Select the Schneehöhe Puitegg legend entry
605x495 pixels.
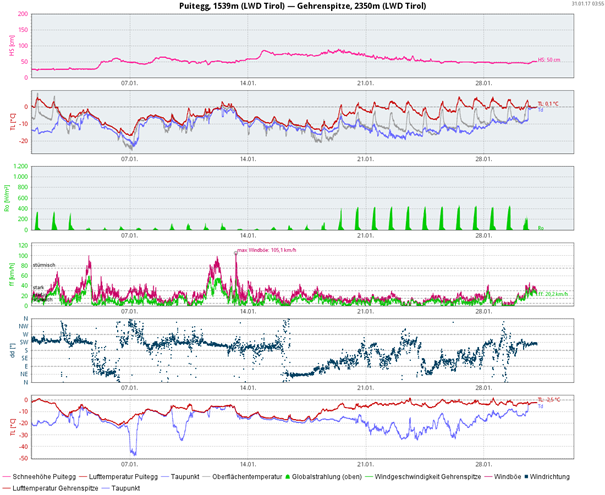39,477
